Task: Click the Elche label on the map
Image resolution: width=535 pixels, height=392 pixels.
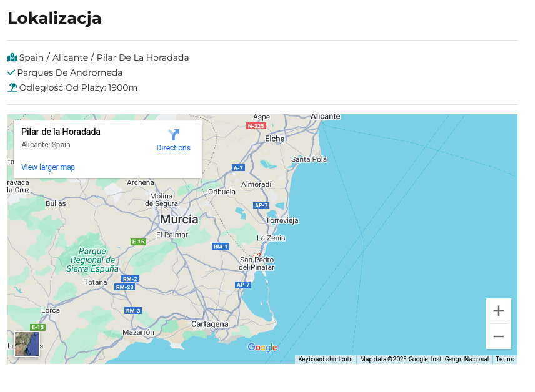Action: 274,139
